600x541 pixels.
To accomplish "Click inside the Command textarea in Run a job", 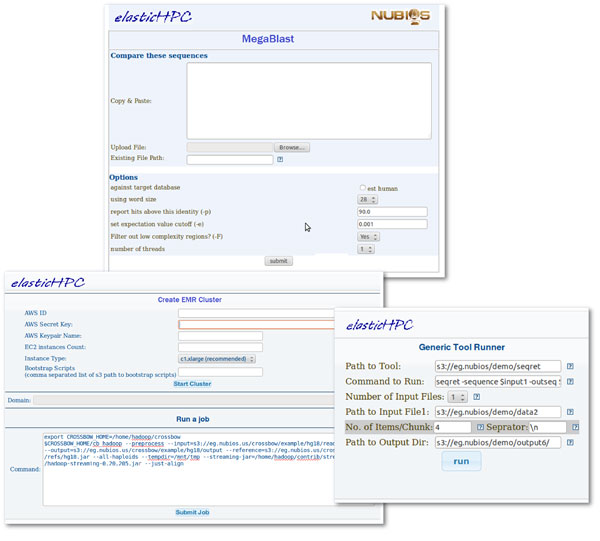I will 189,469.
